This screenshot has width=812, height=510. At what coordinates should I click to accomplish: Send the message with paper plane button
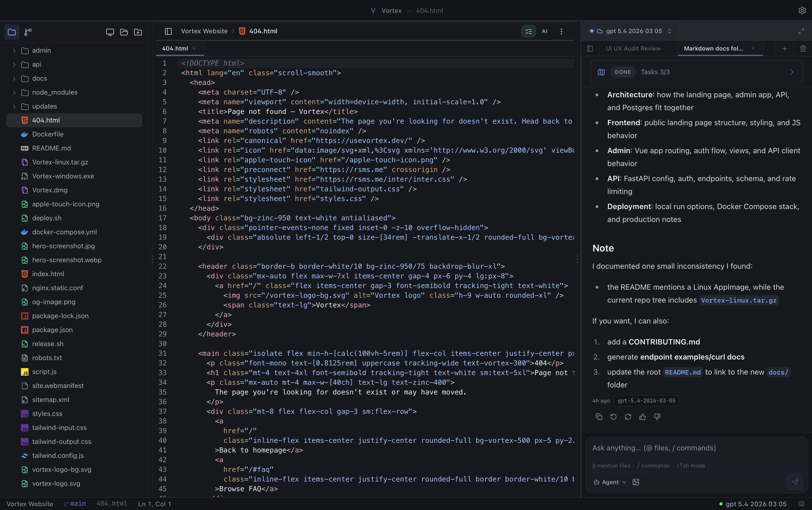coord(795,482)
